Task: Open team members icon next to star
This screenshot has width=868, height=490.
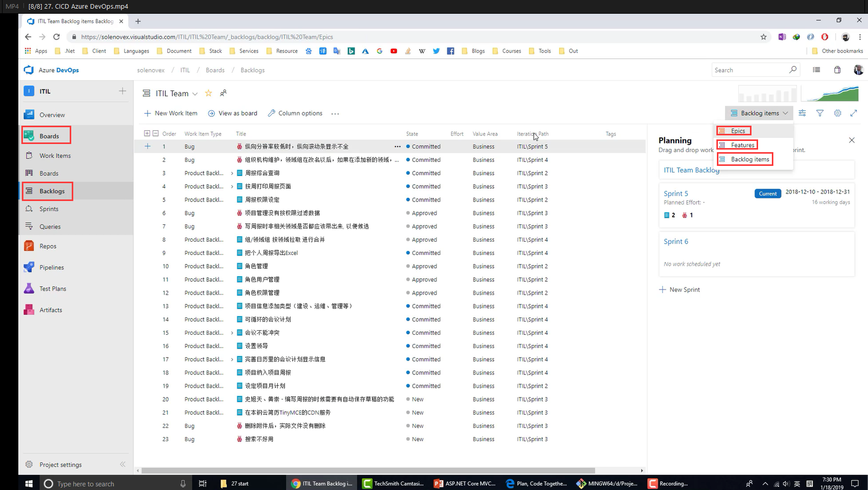Action: [x=223, y=93]
